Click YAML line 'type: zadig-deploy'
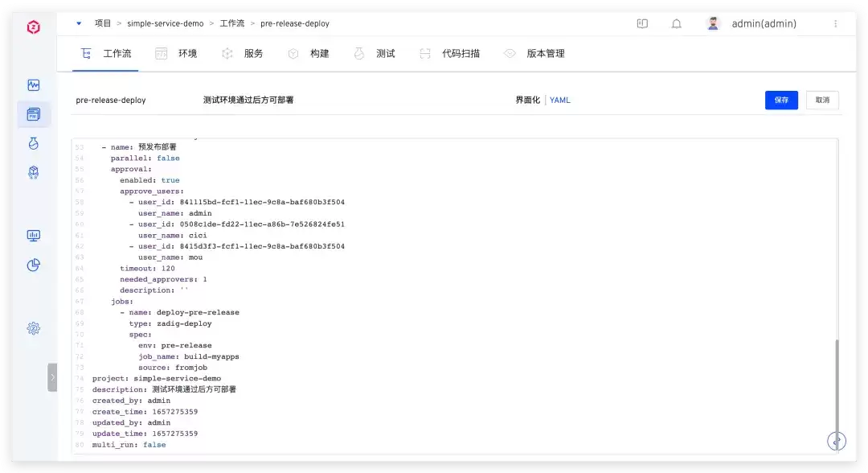 pos(170,324)
